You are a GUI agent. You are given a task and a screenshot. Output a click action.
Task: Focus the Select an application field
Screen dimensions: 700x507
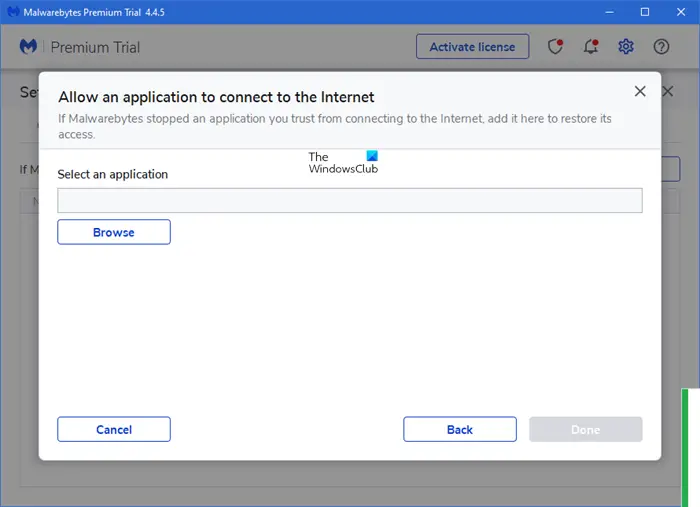350,200
